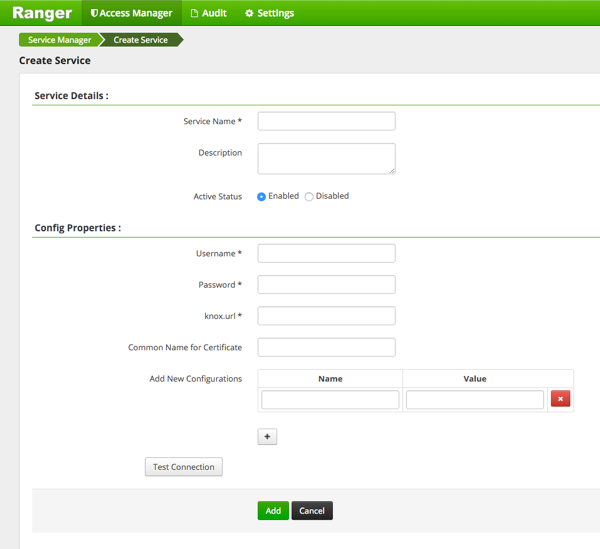The width and height of the screenshot is (600, 549).
Task: Click into the Description text area
Action: pos(326,158)
